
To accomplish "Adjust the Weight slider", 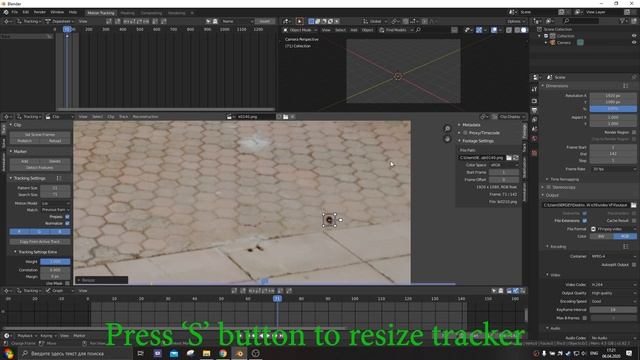I will tap(55, 262).
